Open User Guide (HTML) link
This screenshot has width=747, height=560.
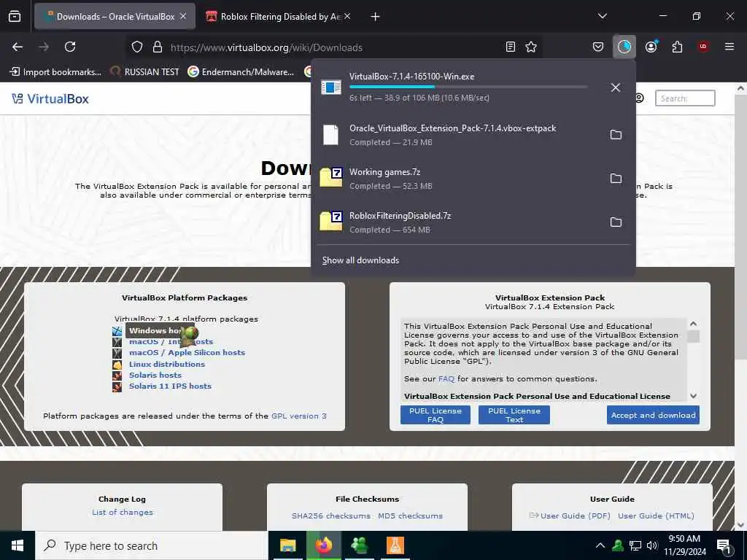[x=656, y=516]
